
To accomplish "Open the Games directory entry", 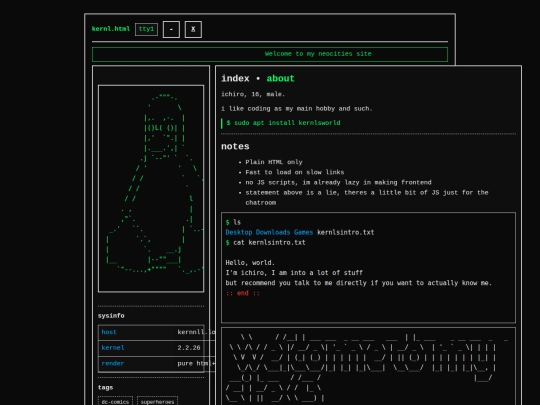I will coord(303,232).
